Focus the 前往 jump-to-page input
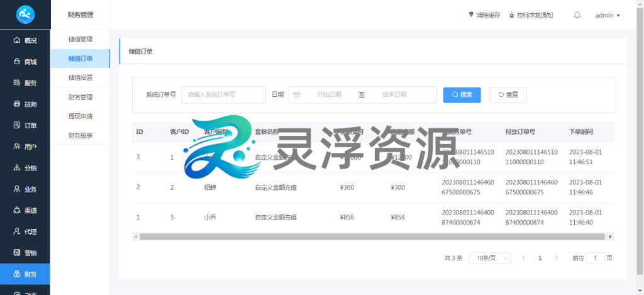The image size is (644, 295). 595,258
